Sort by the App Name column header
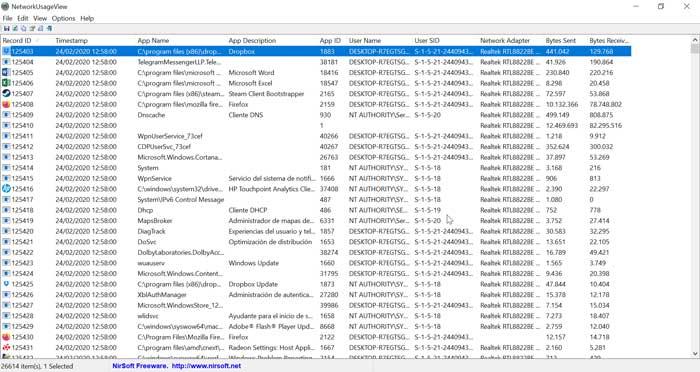 tap(153, 41)
